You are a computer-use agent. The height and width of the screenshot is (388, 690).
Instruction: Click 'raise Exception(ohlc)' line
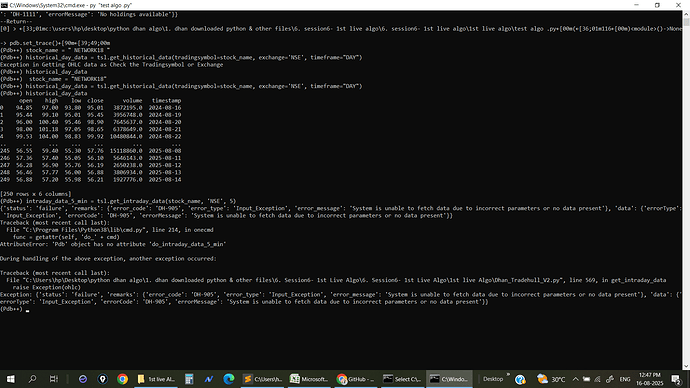[x=47, y=287]
